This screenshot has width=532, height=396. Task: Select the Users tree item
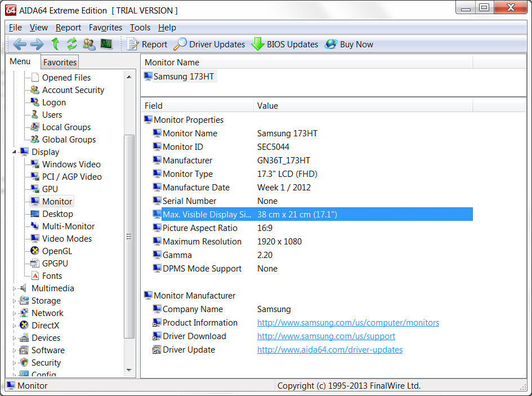(52, 115)
